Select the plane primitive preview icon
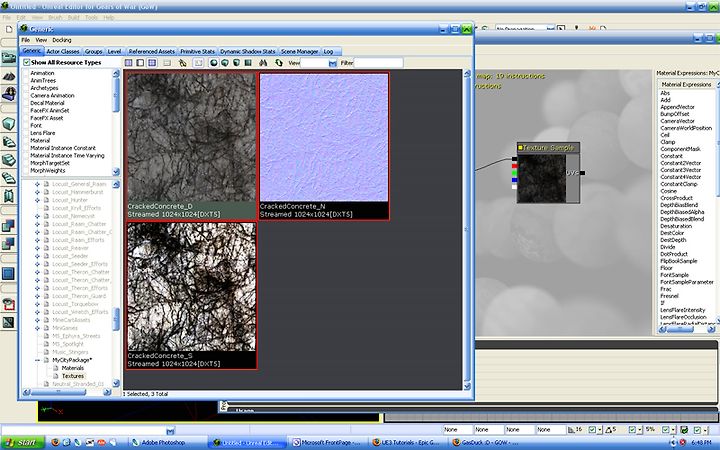 [x=248, y=63]
